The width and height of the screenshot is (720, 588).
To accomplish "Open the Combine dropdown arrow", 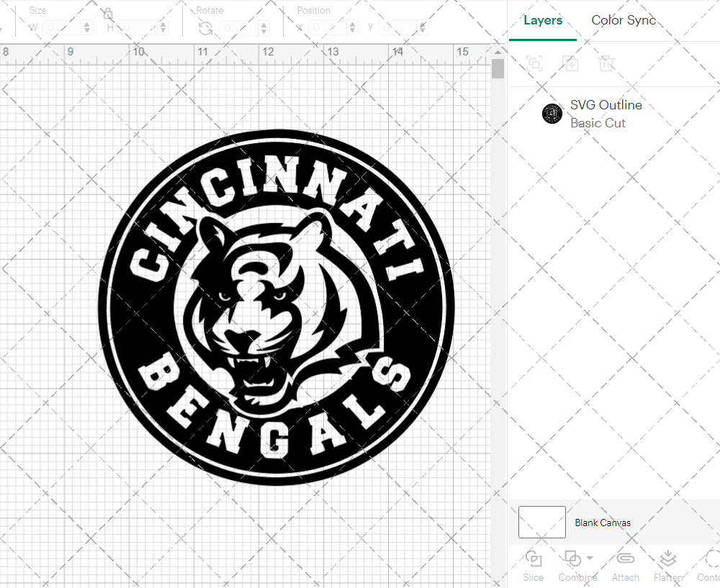I will coord(590,558).
